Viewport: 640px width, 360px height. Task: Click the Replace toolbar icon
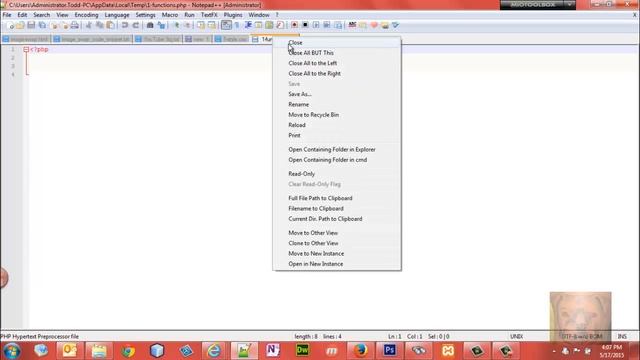(x=161, y=25)
